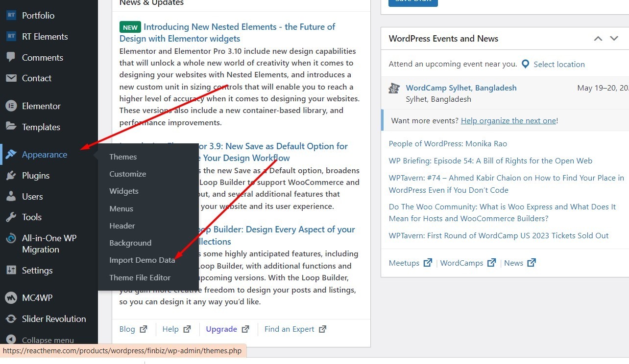Open All-in-One WP Migration icon
This screenshot has height=364, width=629.
pos(11,238)
